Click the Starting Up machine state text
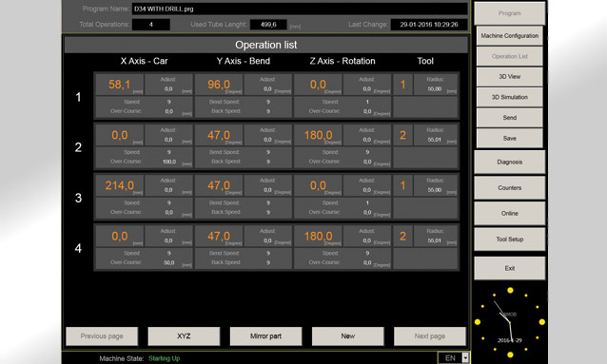This screenshot has width=607, height=364. 165,358
